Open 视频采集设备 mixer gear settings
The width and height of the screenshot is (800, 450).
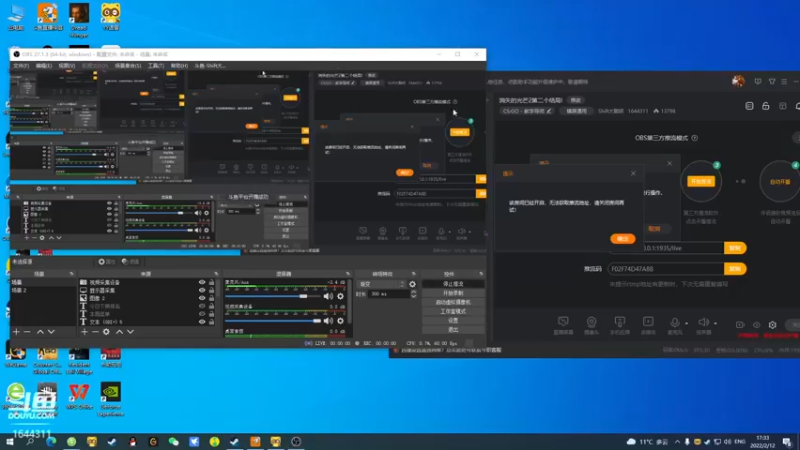coord(340,320)
